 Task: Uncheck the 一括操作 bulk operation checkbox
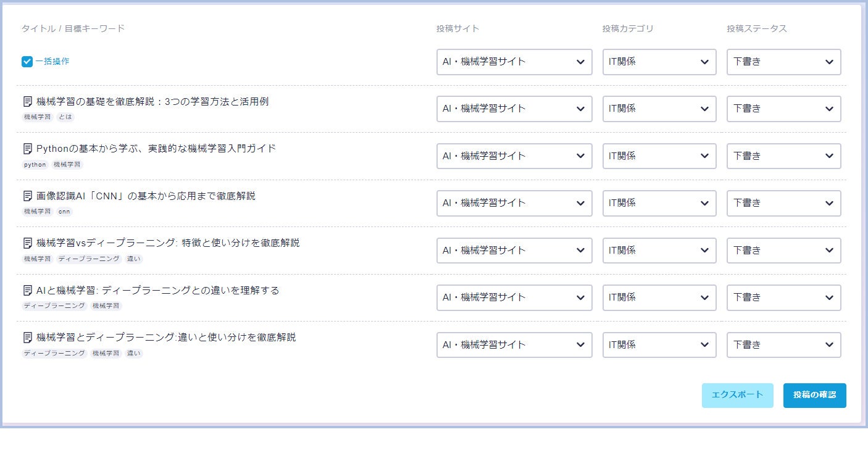pyautogui.click(x=27, y=62)
